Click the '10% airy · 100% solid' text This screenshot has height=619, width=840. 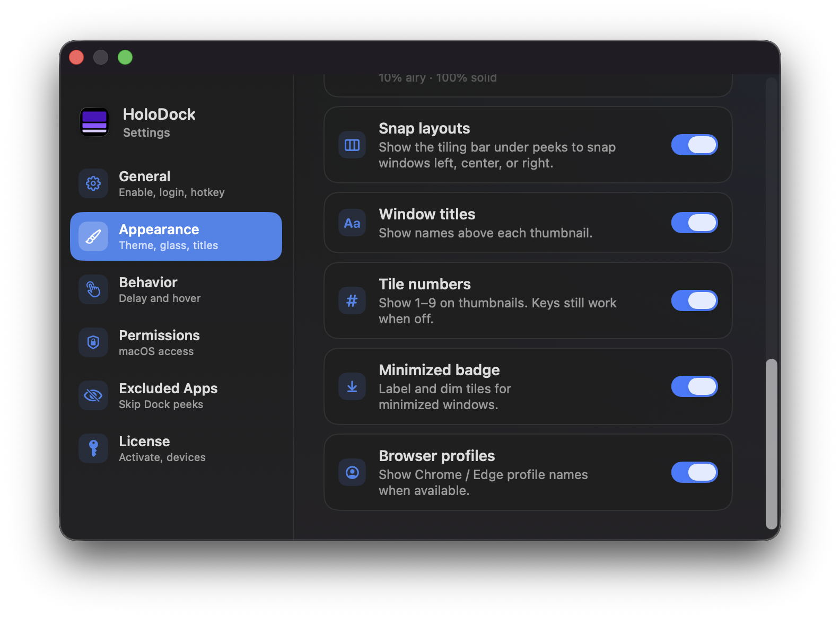pyautogui.click(x=437, y=78)
